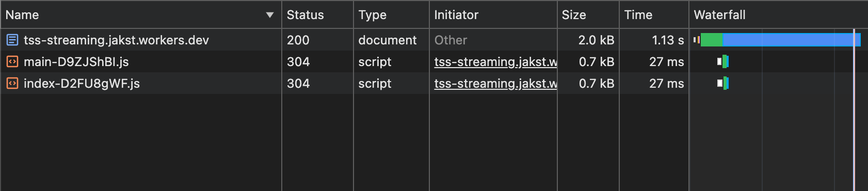Open the initiator link for main-D9ZJShBI.js
The height and width of the screenshot is (191, 868).
point(495,62)
